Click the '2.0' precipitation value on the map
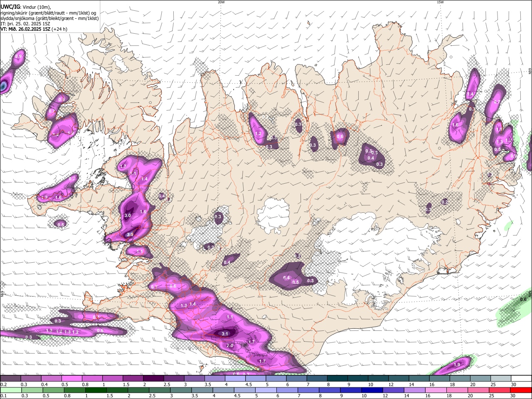Viewport: 532px width, 399px height. click(230, 346)
